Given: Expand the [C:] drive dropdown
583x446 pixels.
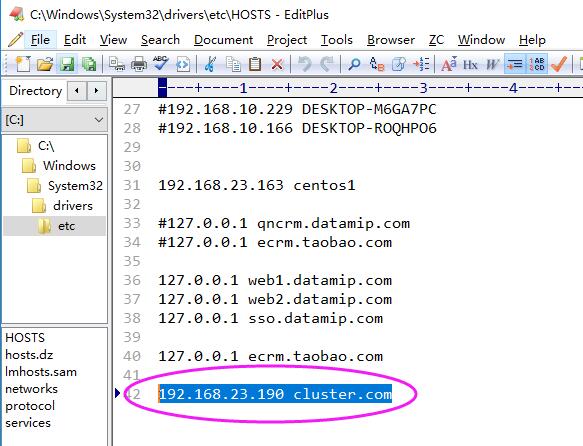Looking at the screenshot, I should click(x=99, y=120).
